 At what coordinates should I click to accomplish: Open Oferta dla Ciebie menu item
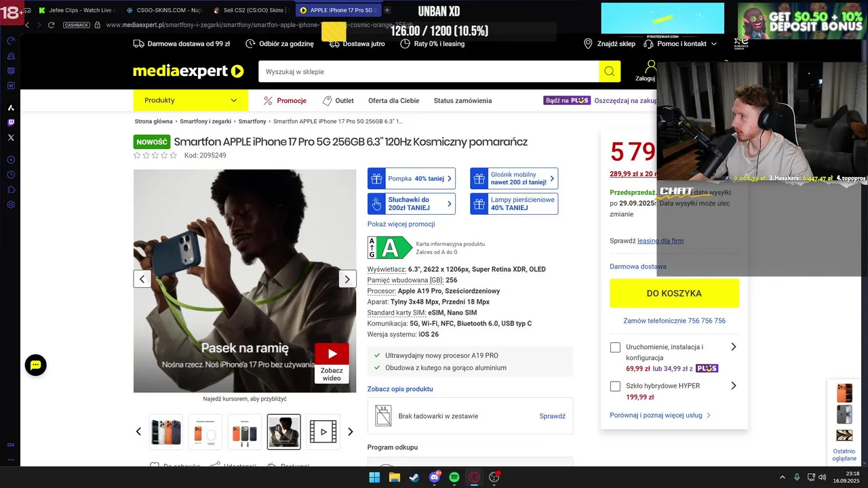tap(393, 100)
